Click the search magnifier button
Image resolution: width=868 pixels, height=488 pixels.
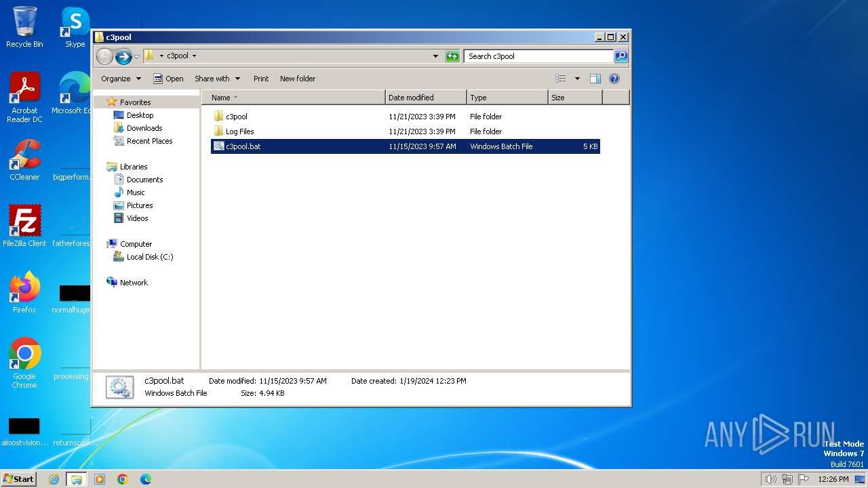[620, 56]
